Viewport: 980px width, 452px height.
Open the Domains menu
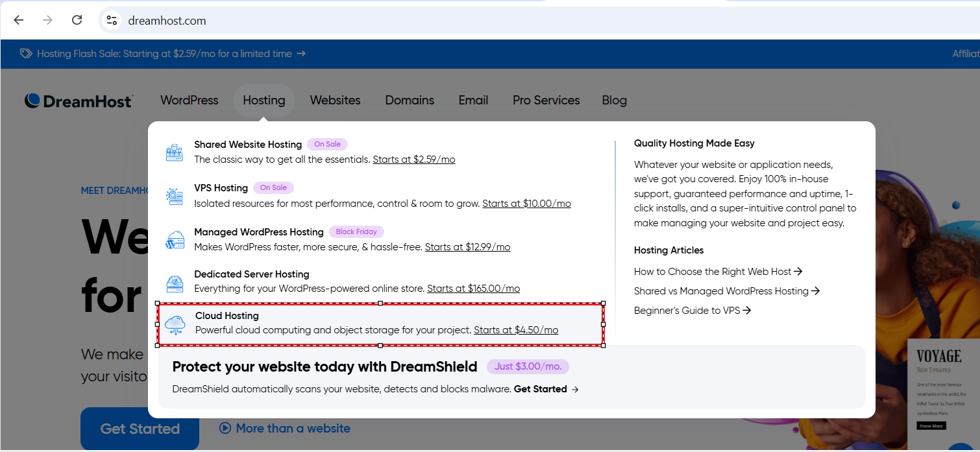pyautogui.click(x=410, y=101)
